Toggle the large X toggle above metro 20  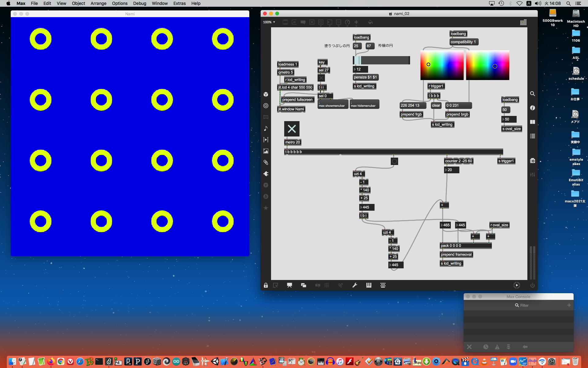(x=292, y=129)
